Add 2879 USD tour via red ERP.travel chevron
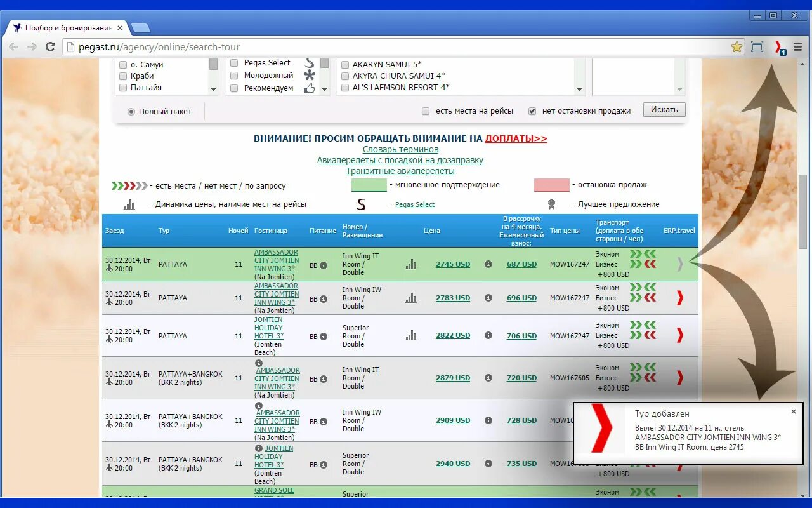812x508 pixels. pos(680,378)
